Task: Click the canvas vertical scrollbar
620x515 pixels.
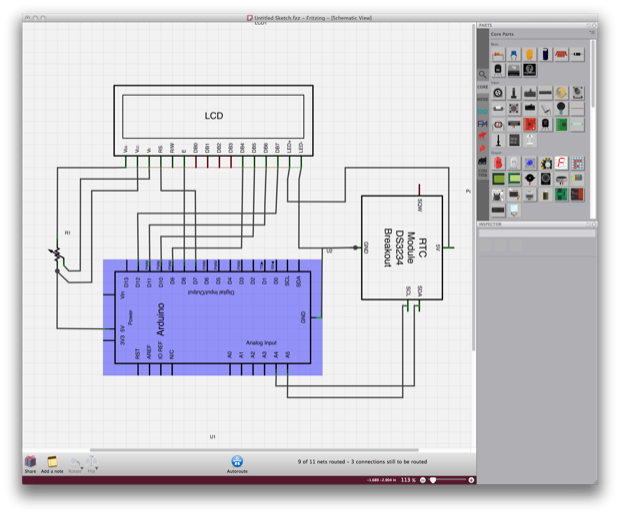Action: click(x=473, y=187)
